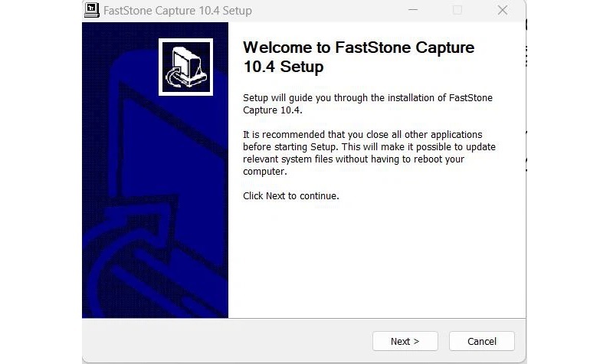Click the greyed-out maximize button
613x364 pixels.
tap(457, 11)
